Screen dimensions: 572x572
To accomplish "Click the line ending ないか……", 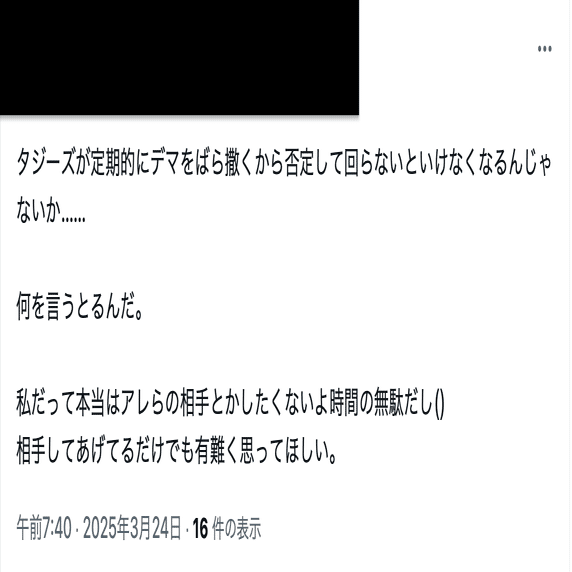I will [51, 210].
